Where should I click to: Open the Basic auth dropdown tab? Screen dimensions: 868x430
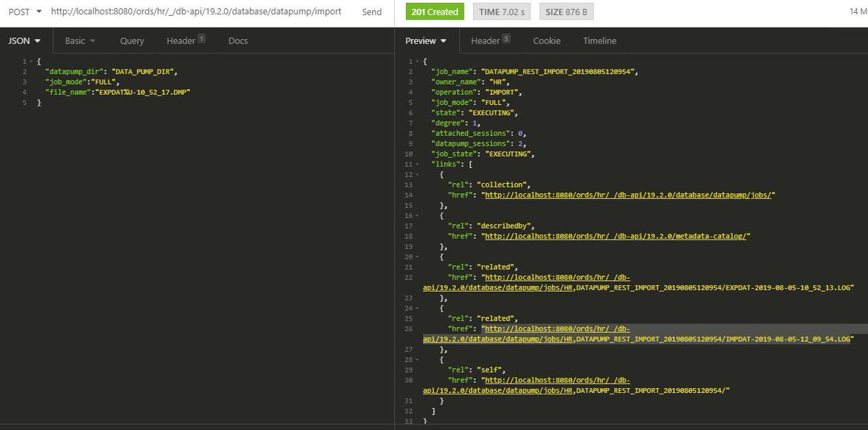80,41
